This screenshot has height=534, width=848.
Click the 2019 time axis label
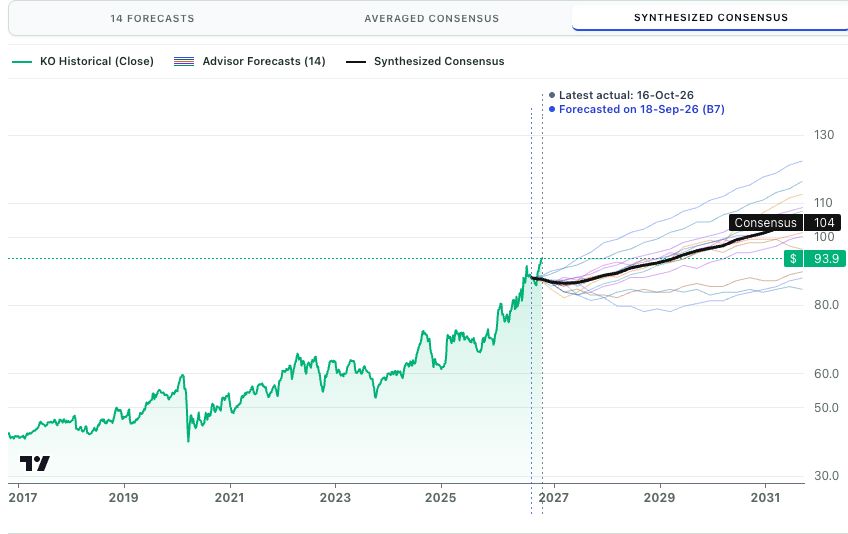[123, 497]
